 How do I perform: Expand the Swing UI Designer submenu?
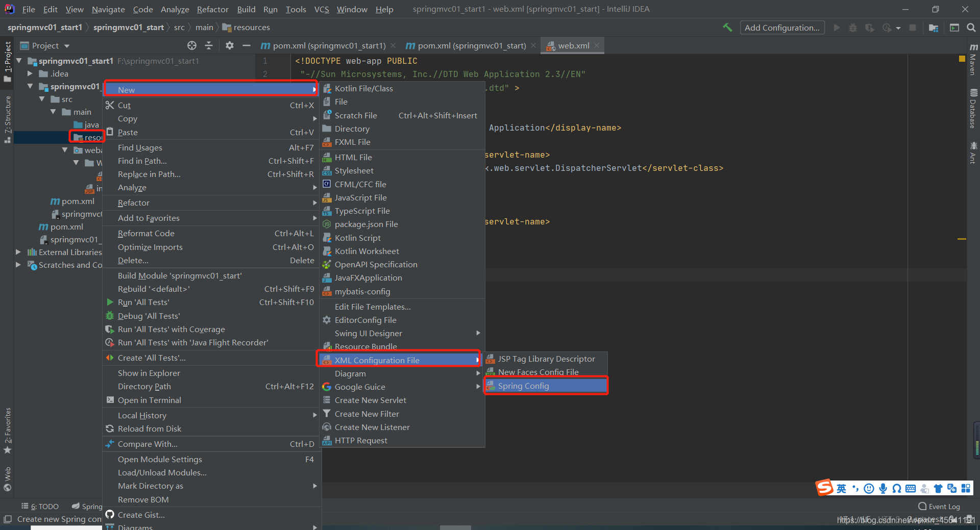tap(402, 333)
